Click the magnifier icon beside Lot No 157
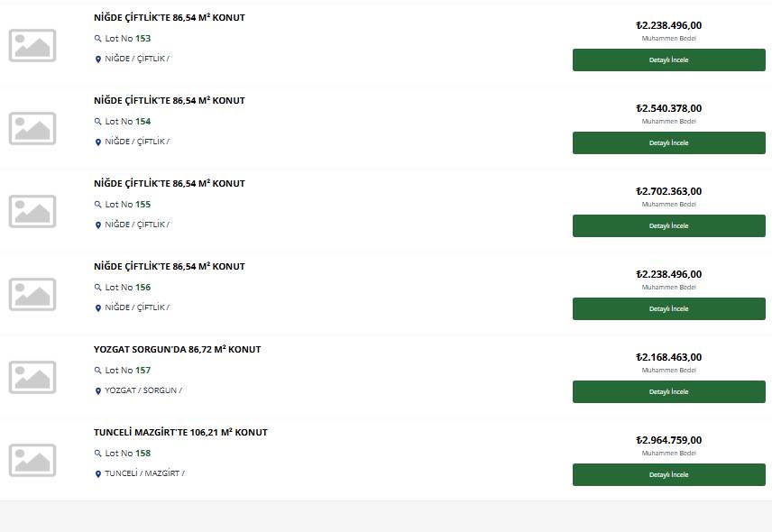772x532 pixels. (x=97, y=370)
